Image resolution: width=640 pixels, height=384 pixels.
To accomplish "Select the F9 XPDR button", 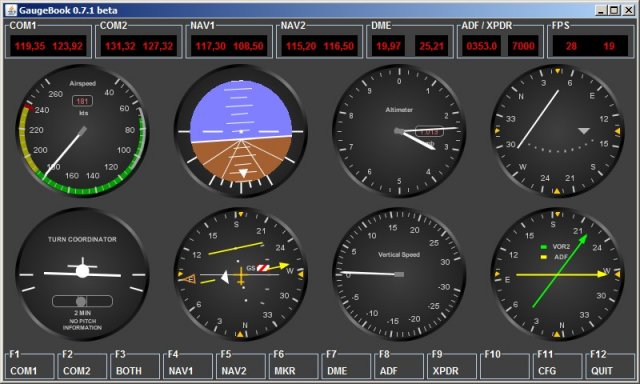I will pyautogui.click(x=452, y=366).
